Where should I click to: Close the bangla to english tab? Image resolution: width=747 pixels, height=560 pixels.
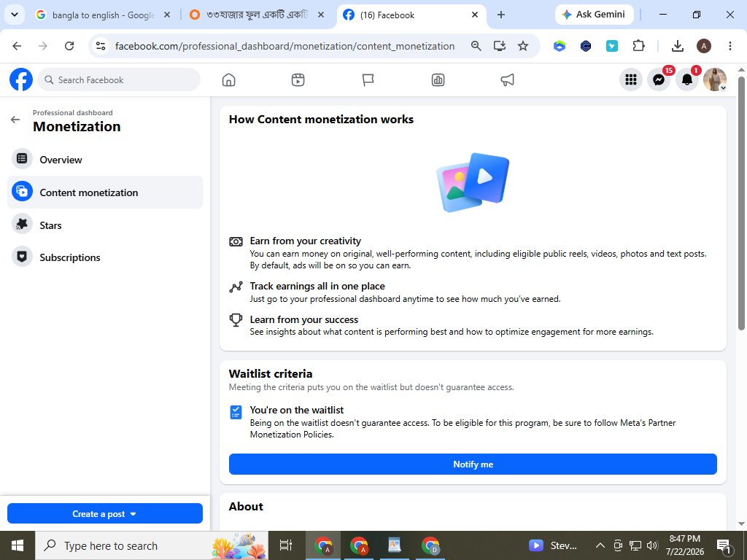click(167, 15)
